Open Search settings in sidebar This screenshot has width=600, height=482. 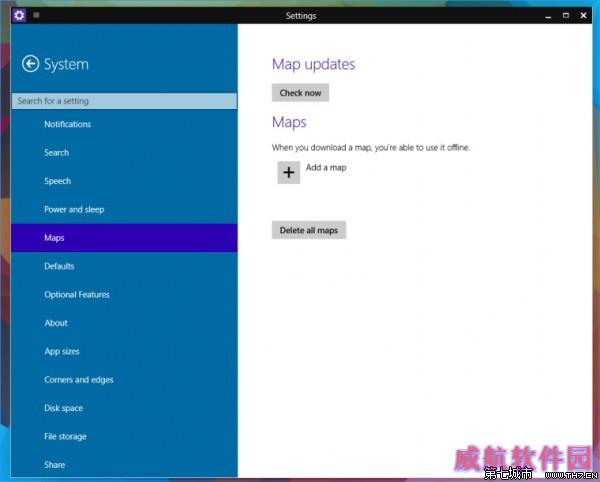click(124, 153)
